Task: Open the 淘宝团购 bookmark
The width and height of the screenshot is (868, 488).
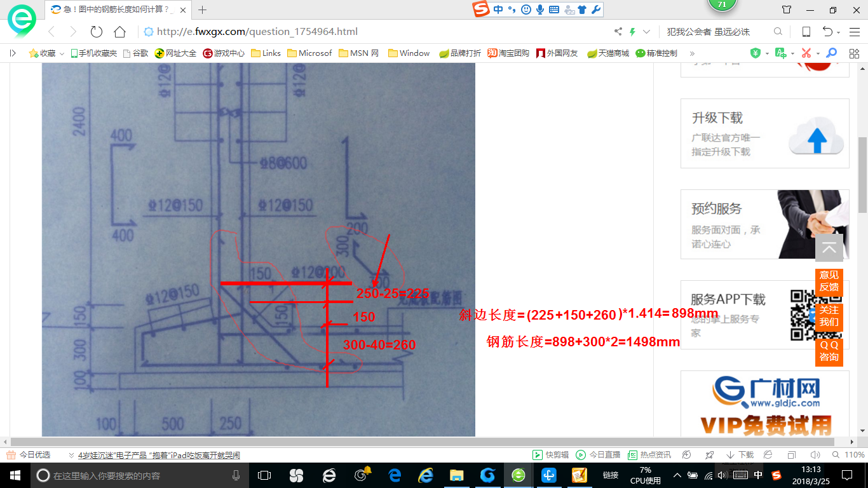Action: pos(508,53)
